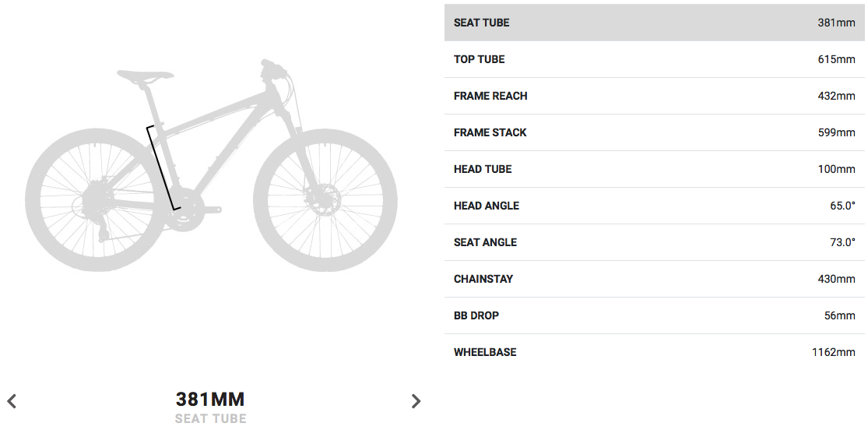Click the bike geometry diagram image
Viewport: 868px width, 430px height.
point(211,165)
